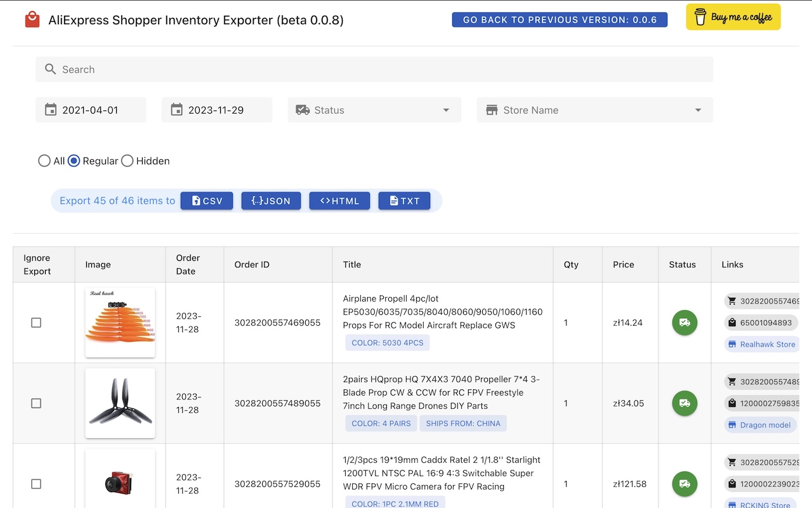The image size is (812, 508).
Task: Click the coffee cup icon on Buy me a coffee
Action: [x=699, y=17]
